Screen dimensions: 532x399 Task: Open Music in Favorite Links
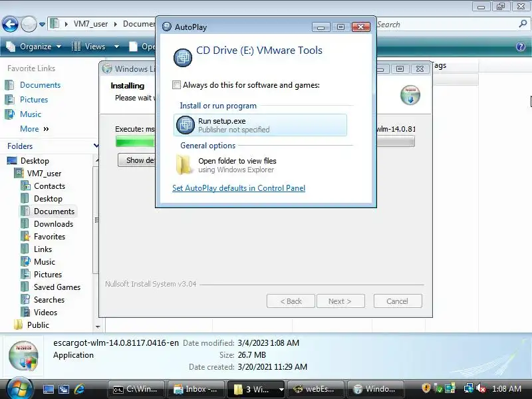click(30, 114)
